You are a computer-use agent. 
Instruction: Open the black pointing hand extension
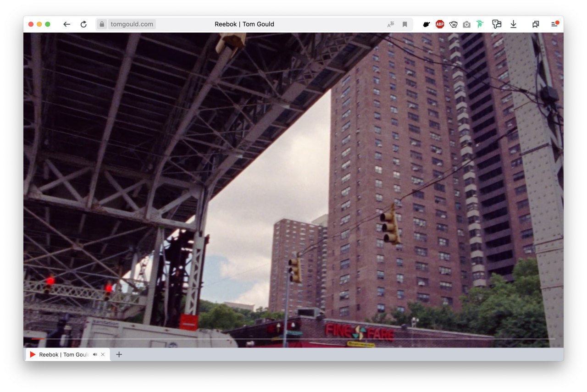tap(426, 24)
